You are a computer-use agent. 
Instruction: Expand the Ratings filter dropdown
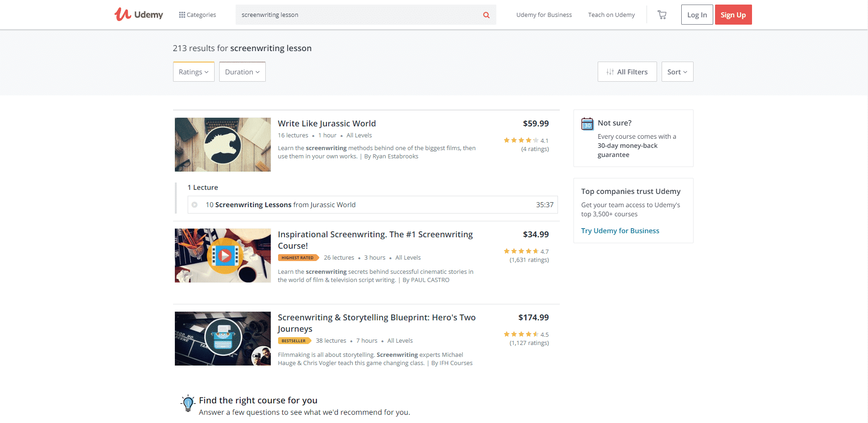[x=194, y=72]
